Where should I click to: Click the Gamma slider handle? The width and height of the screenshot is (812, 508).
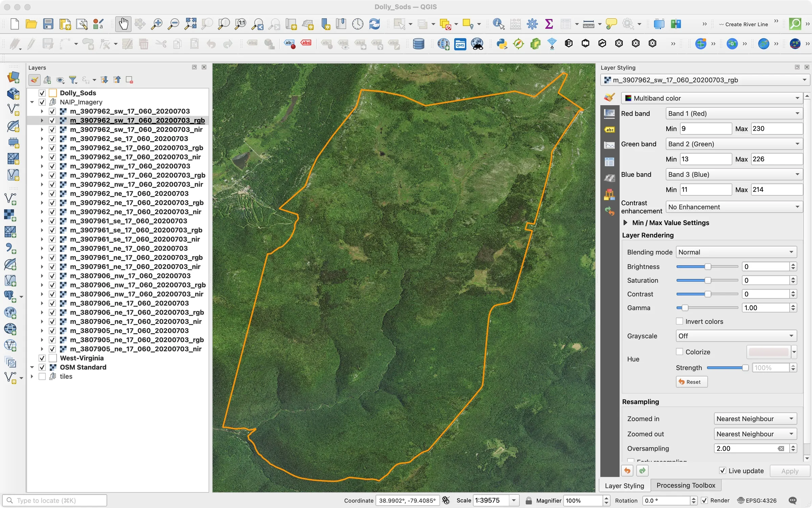685,308
